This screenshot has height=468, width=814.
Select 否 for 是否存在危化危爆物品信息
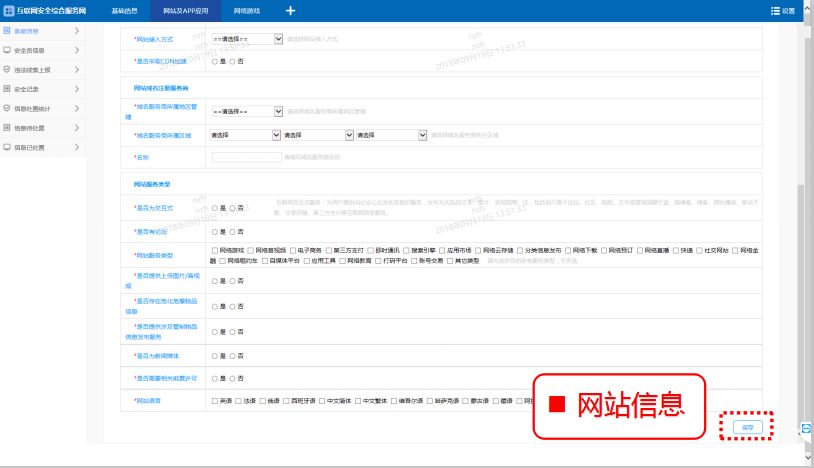pyautogui.click(x=233, y=307)
